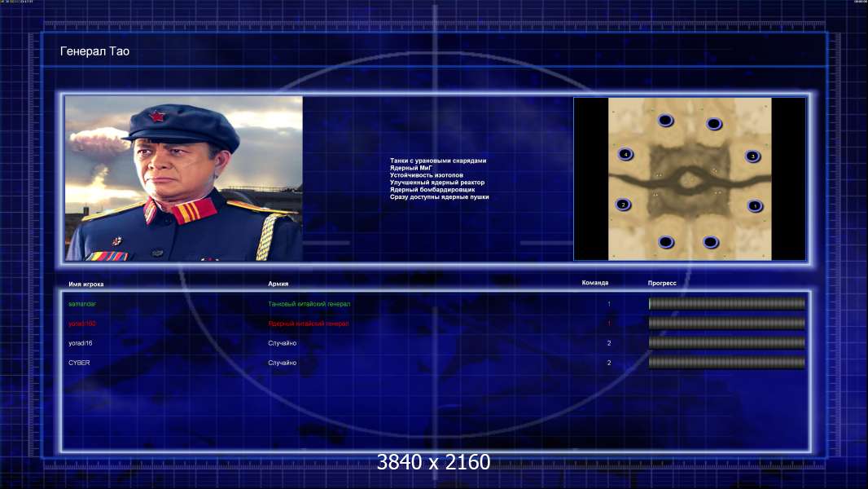Select player name 'samandar'
The height and width of the screenshot is (489, 868).
click(82, 304)
